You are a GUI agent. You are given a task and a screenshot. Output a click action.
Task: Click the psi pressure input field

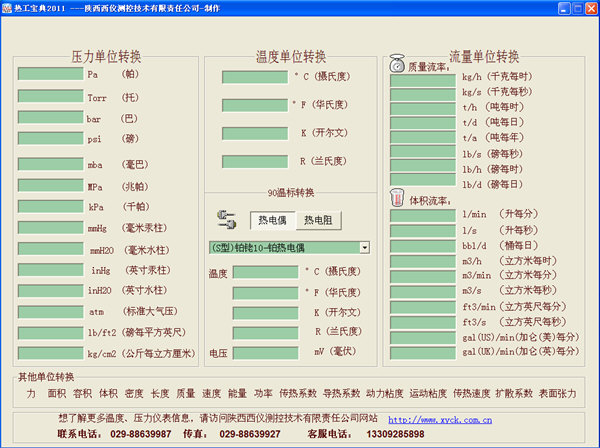[50, 139]
